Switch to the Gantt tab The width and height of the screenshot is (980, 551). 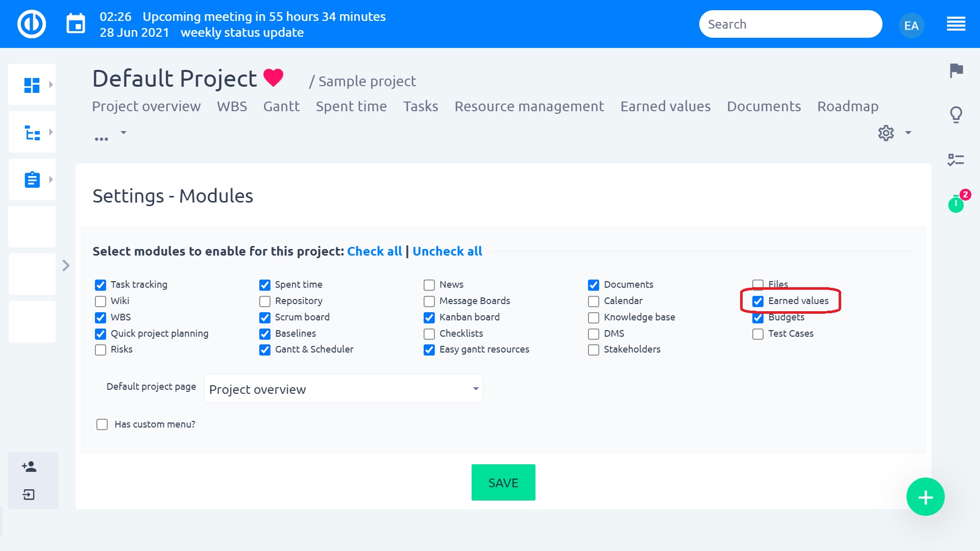281,106
